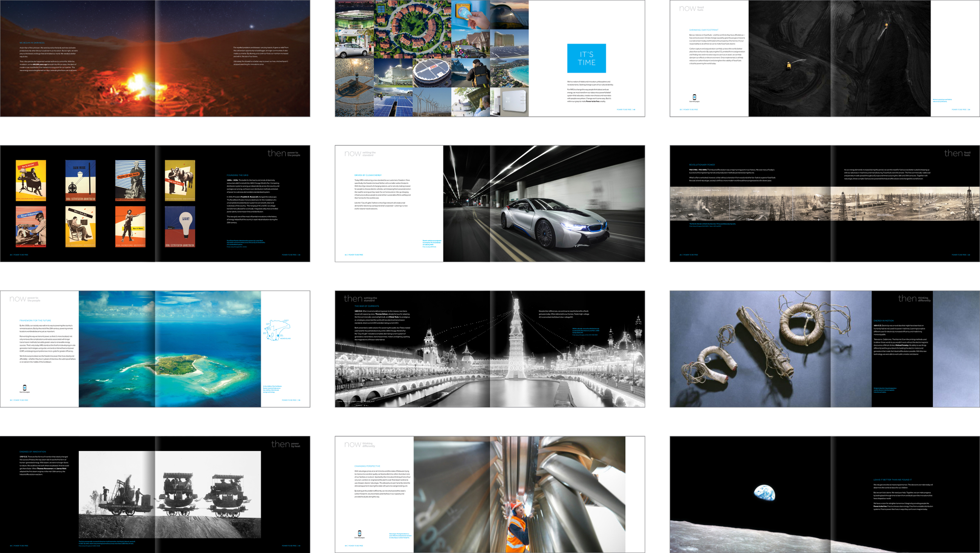This screenshot has width=980, height=553.
Task: Select the round solar-roof building photo
Action: tap(432, 73)
